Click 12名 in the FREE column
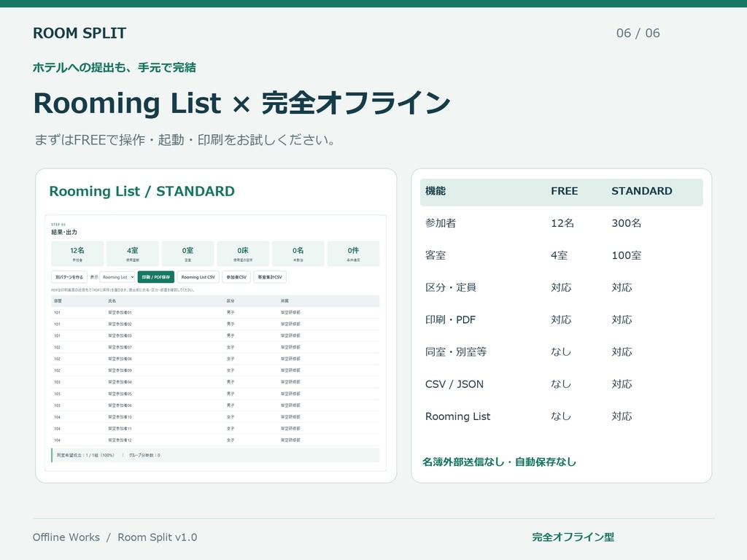Viewport: 747px width, 560px height. pos(562,223)
